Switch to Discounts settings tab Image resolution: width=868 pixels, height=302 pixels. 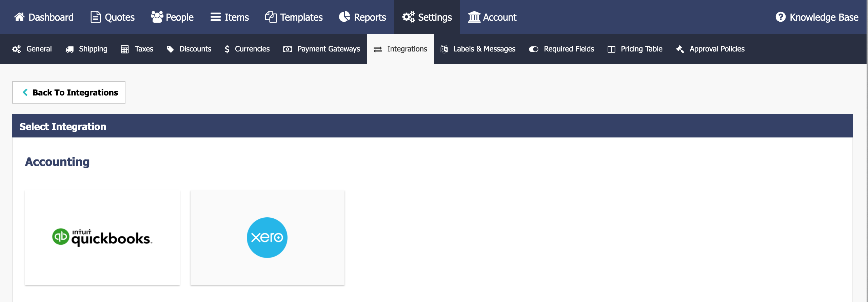[x=195, y=49]
